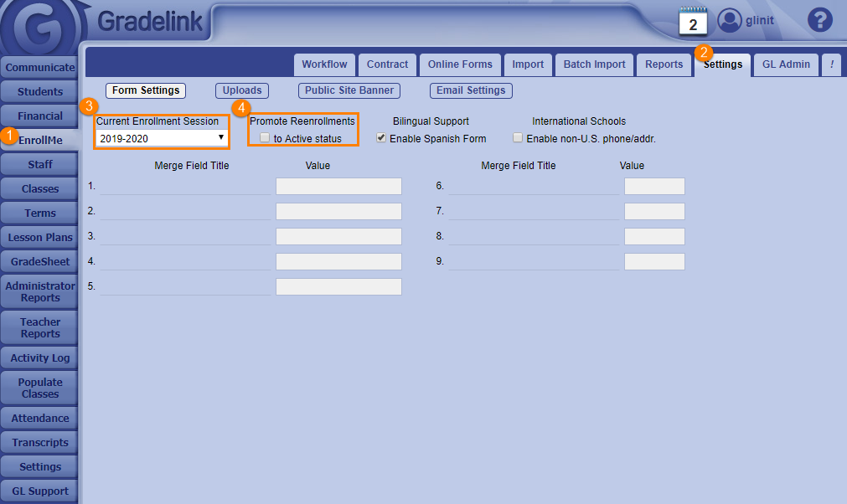
Task: Enable Promote Reenrollments to Active status
Action: [x=265, y=138]
